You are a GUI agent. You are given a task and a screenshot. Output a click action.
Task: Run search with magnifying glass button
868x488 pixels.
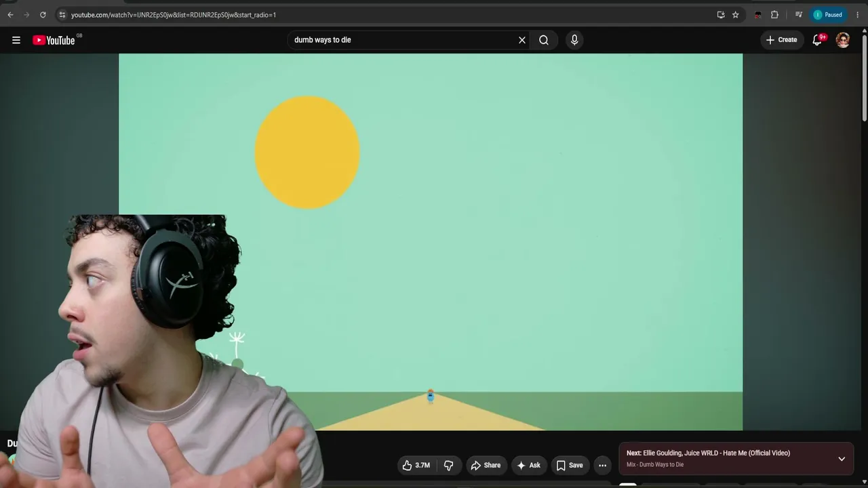point(544,40)
